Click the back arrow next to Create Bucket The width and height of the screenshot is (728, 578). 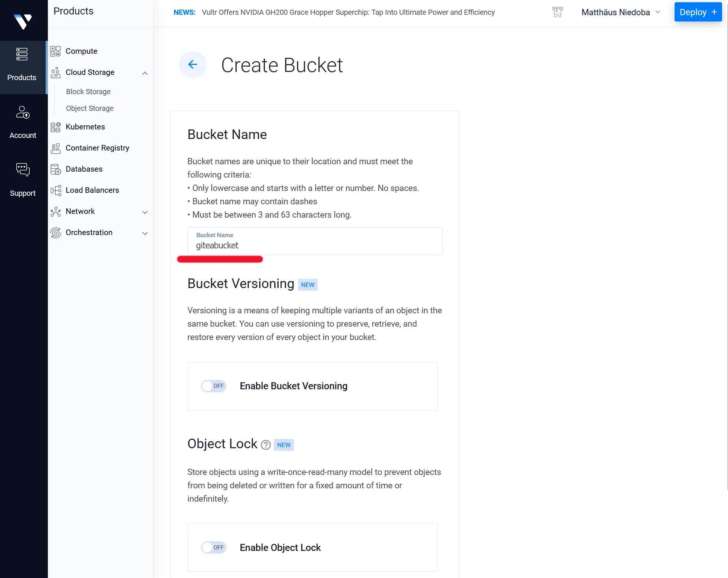(193, 65)
